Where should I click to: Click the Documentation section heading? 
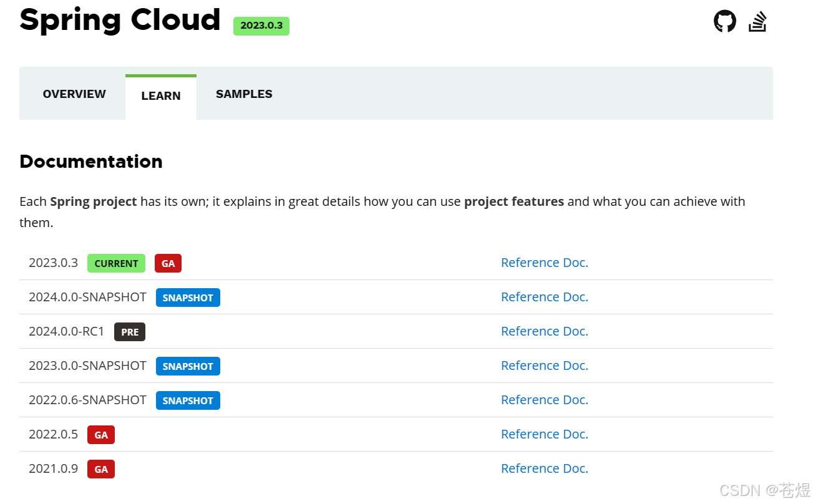coord(90,161)
